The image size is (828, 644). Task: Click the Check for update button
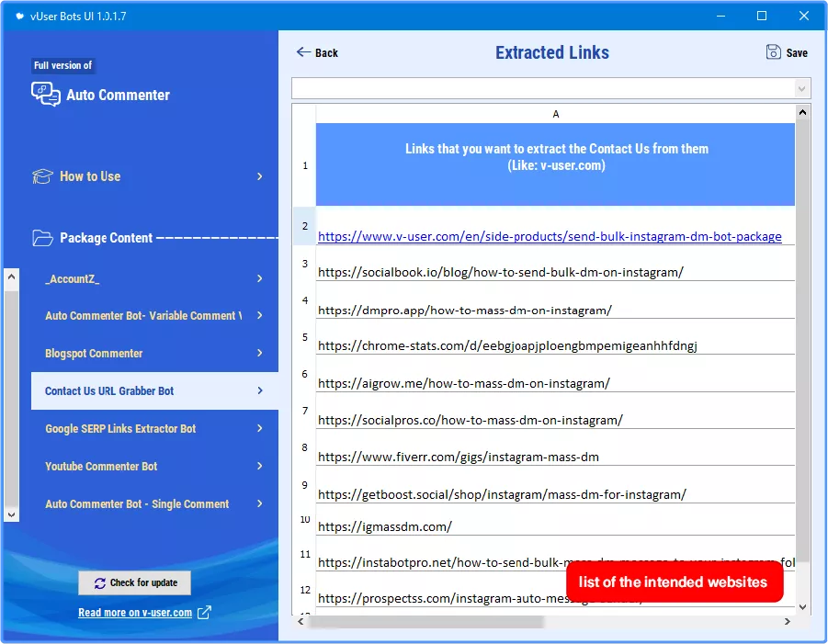[x=135, y=582]
